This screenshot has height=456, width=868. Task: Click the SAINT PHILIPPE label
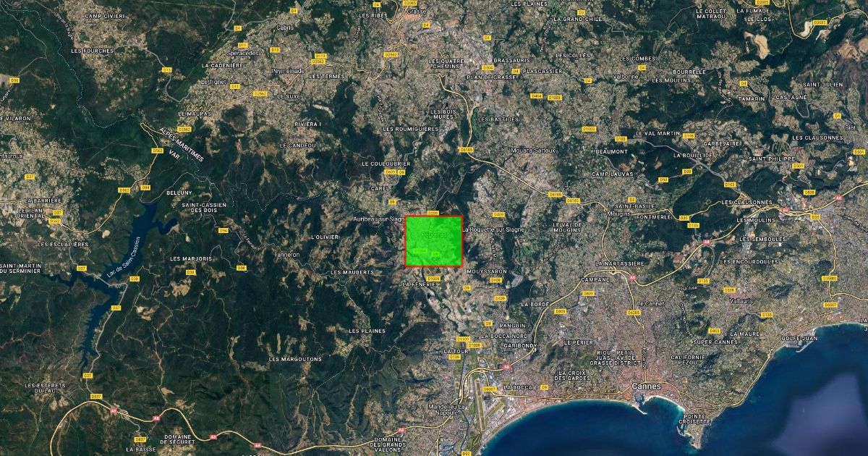(x=771, y=159)
